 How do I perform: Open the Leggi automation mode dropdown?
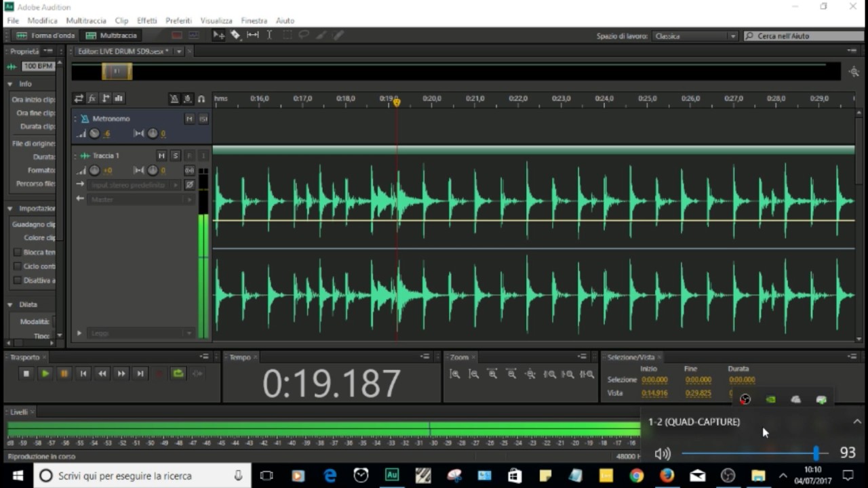(140, 333)
